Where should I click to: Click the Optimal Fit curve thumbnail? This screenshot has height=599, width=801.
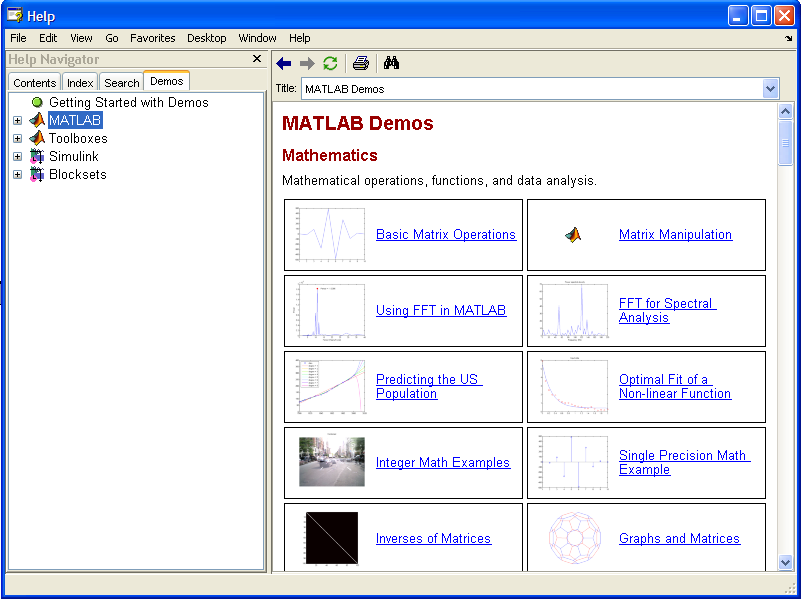pos(574,387)
